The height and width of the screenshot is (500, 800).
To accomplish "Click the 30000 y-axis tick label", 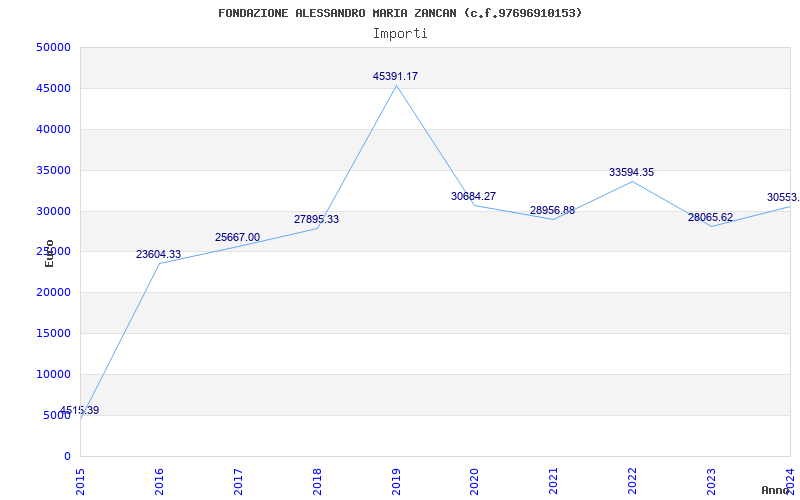I will tap(54, 211).
